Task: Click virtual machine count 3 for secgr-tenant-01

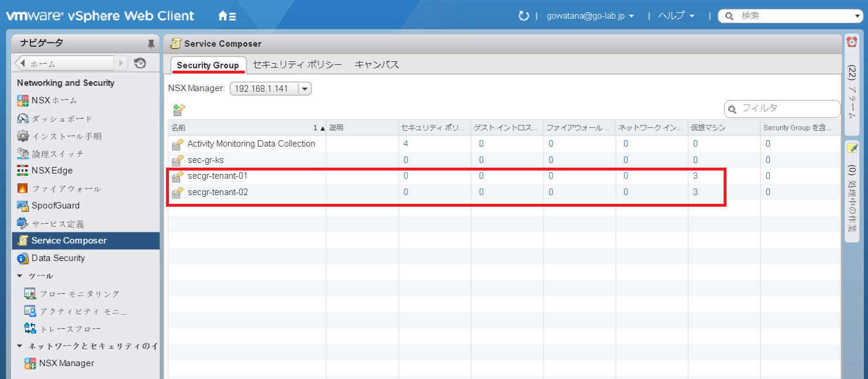Action: point(696,176)
